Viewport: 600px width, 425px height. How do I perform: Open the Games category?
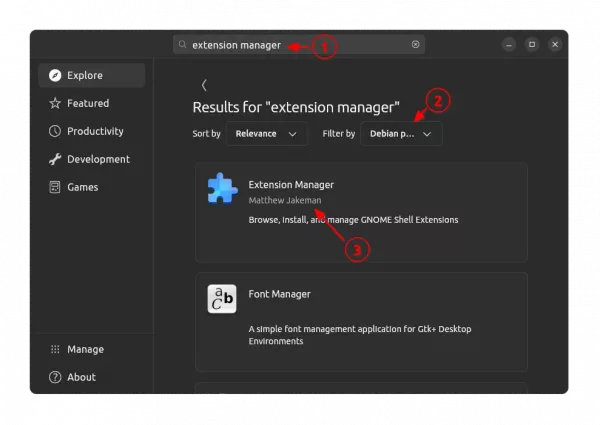(x=92, y=187)
